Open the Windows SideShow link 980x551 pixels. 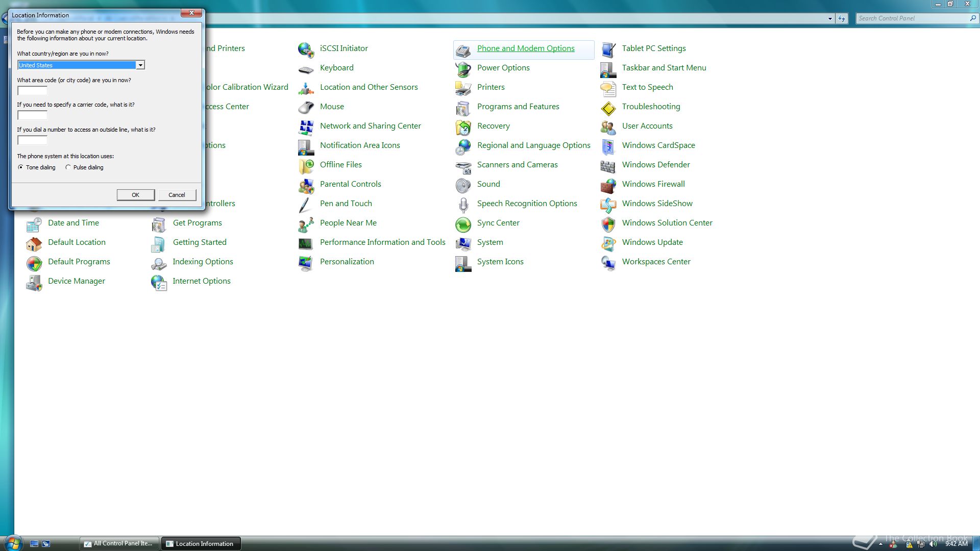coord(657,204)
